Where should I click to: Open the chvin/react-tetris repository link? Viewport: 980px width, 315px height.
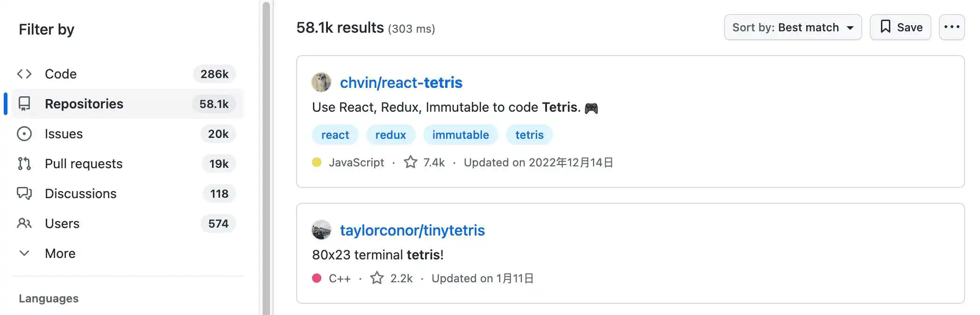click(x=401, y=82)
